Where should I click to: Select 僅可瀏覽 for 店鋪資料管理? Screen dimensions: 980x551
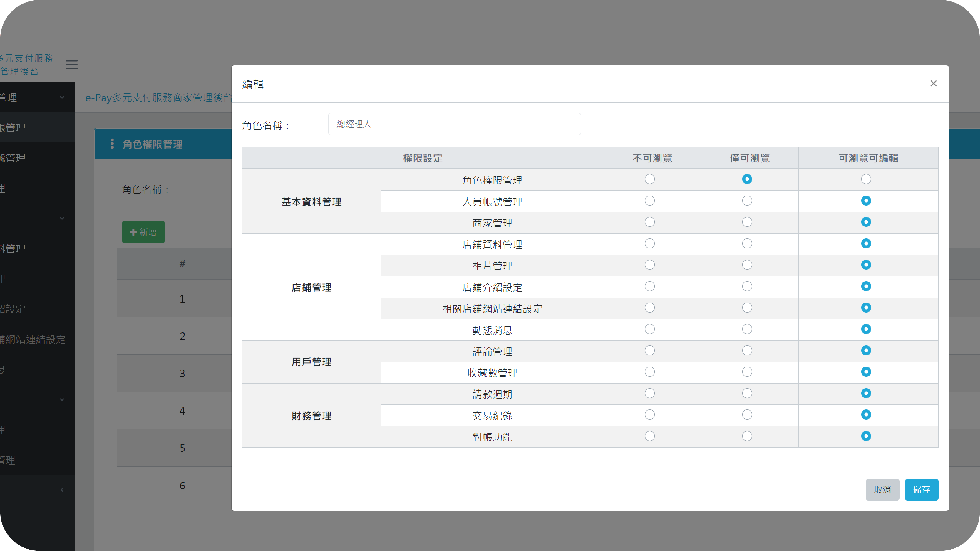point(747,243)
